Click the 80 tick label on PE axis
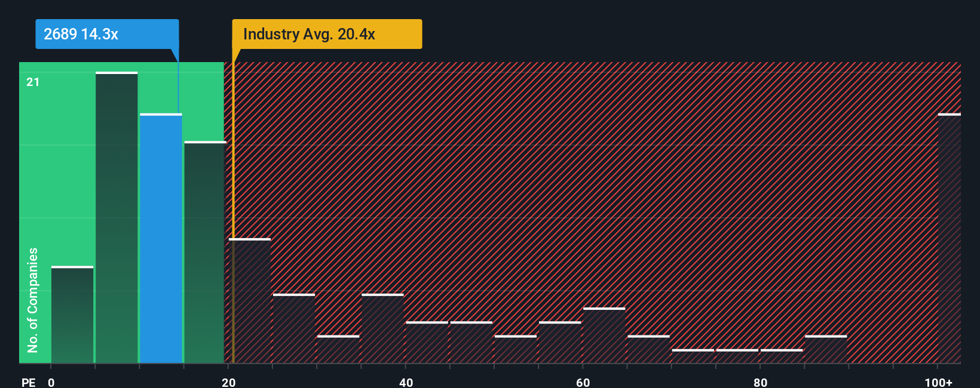The width and height of the screenshot is (980, 388). tap(760, 382)
